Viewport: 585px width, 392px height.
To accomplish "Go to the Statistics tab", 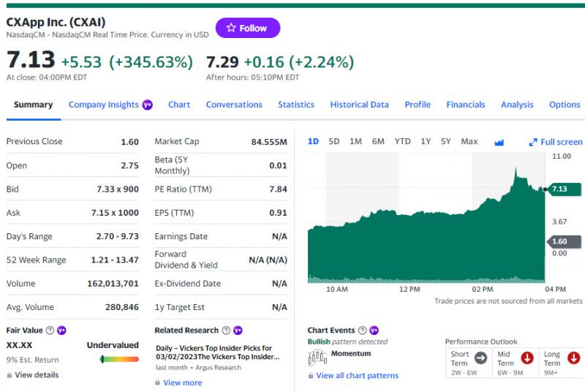I will coord(296,105).
